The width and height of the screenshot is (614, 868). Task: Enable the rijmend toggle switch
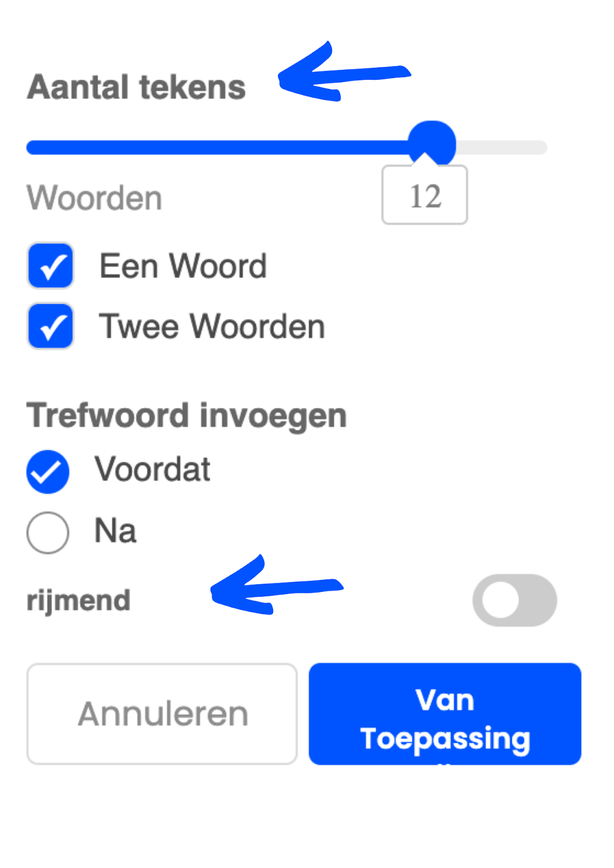pyautogui.click(x=515, y=600)
